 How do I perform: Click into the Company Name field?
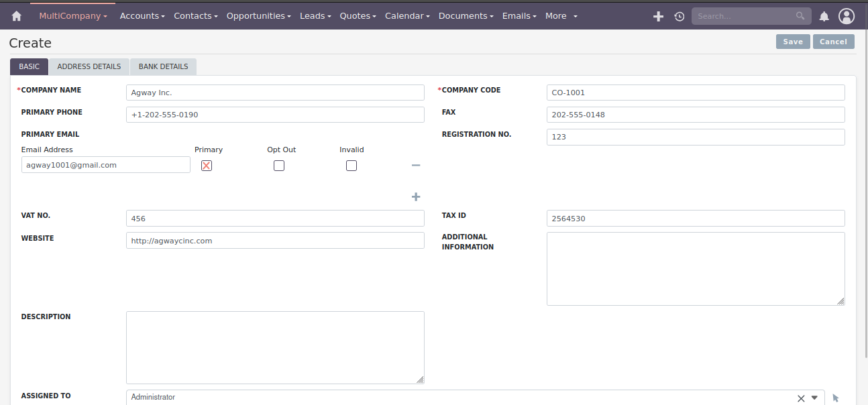point(275,93)
